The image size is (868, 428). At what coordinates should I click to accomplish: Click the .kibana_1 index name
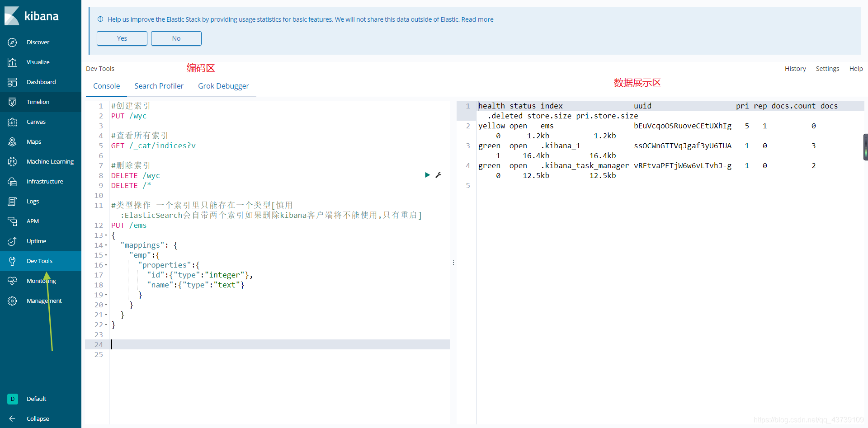[561, 146]
